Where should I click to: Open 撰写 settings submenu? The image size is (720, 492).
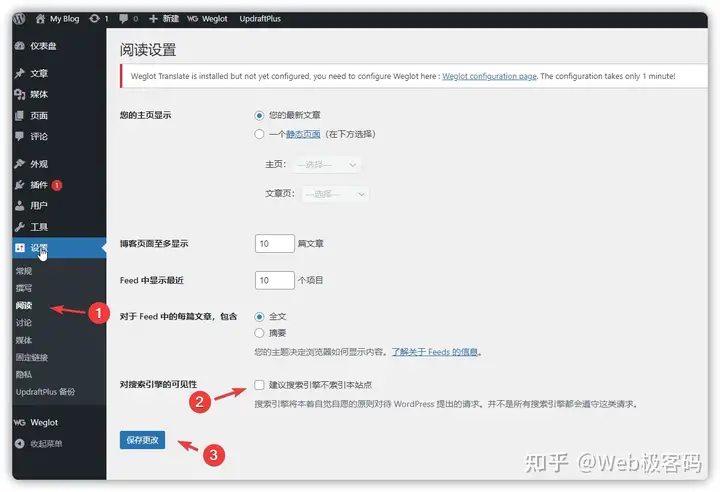(x=24, y=288)
